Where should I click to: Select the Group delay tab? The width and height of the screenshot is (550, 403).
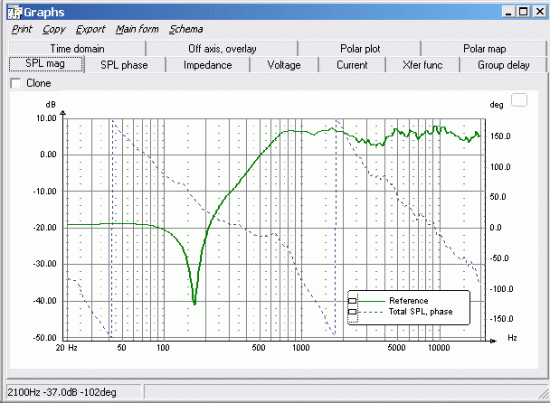(503, 65)
